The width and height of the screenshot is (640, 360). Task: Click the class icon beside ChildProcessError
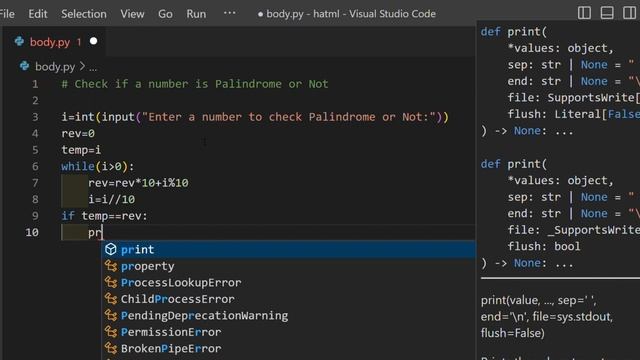pos(111,299)
